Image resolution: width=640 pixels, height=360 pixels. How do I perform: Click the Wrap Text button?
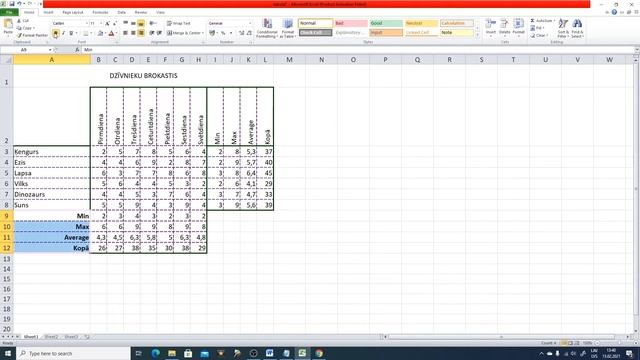(179, 23)
